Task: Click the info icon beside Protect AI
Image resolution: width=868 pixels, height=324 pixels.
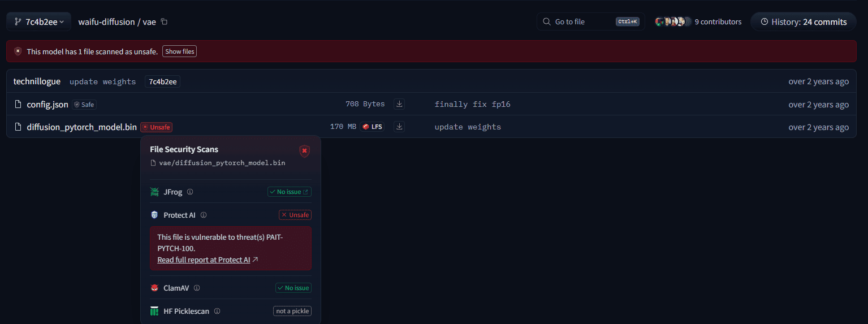Action: pos(204,215)
